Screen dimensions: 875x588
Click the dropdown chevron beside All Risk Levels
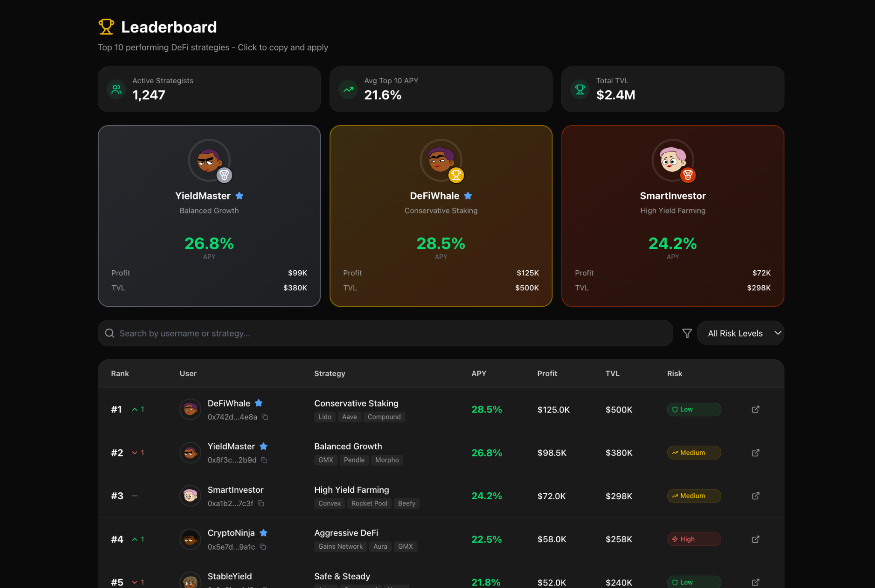778,333
